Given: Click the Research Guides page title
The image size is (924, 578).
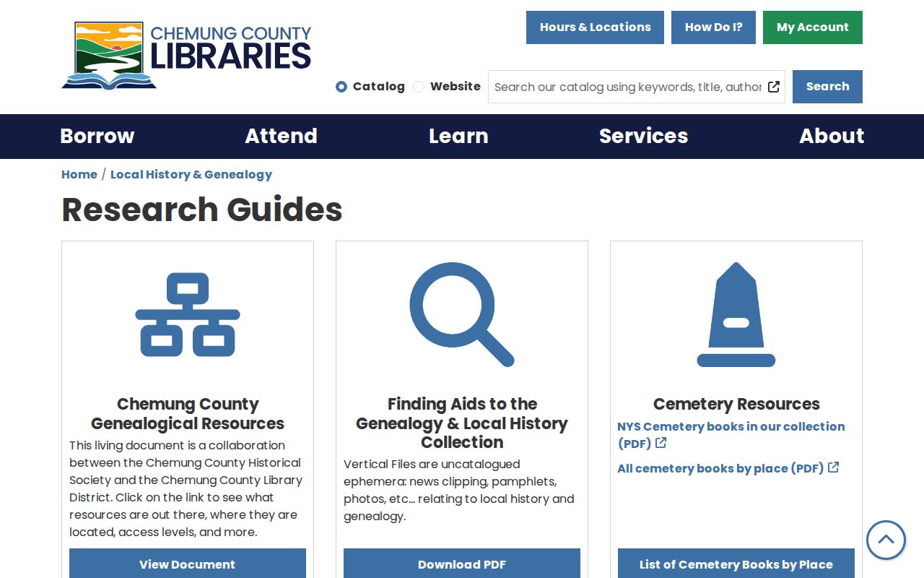Looking at the screenshot, I should [202, 210].
